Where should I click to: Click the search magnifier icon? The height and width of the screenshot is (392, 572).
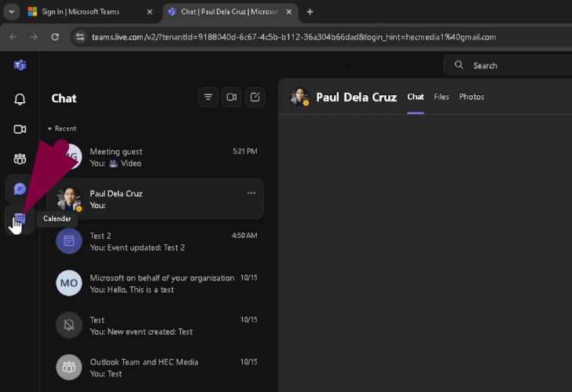pos(459,65)
